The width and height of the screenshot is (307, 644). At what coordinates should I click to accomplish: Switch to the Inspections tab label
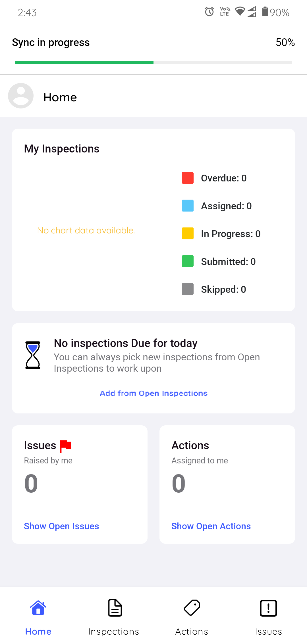tap(113, 632)
